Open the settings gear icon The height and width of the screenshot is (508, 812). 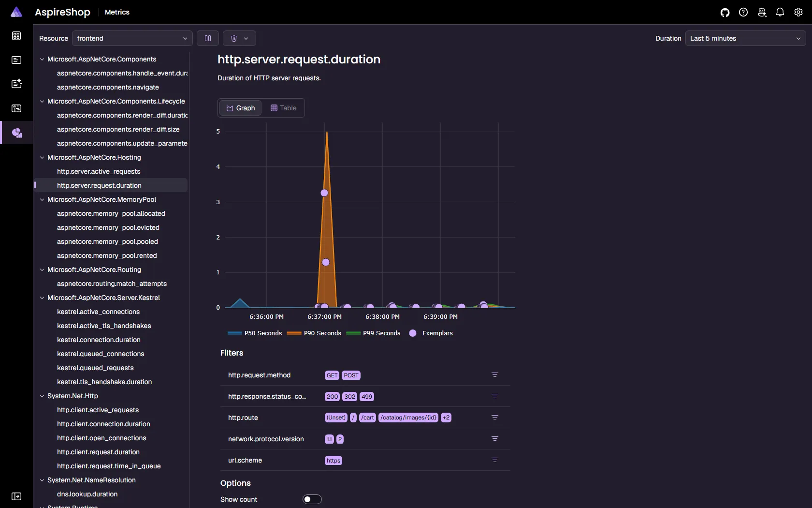pos(798,13)
